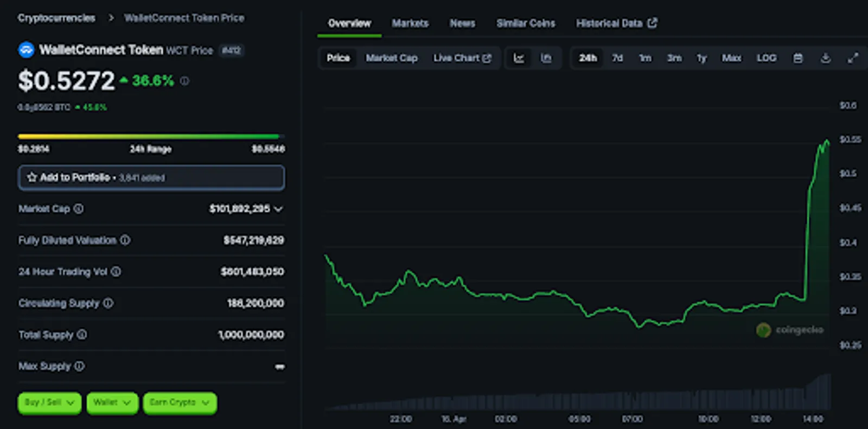Open the Historical Data tab
Image resolution: width=868 pixels, height=429 pixels.
point(616,23)
